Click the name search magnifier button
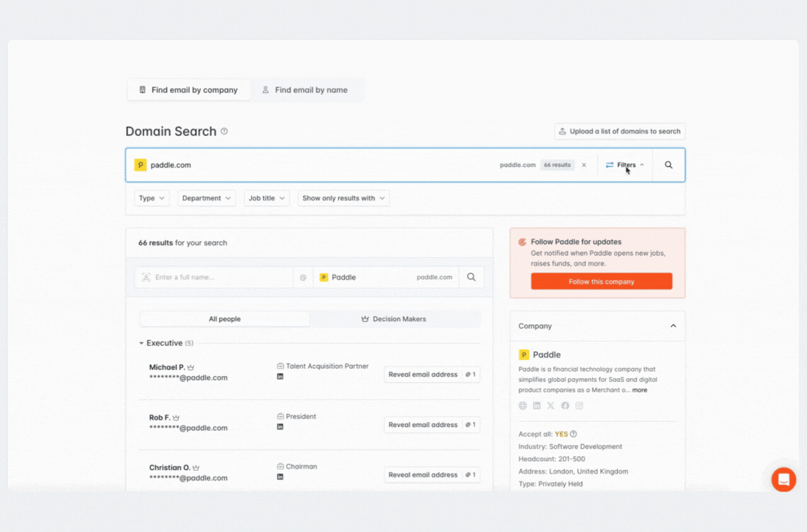807x532 pixels. point(471,277)
